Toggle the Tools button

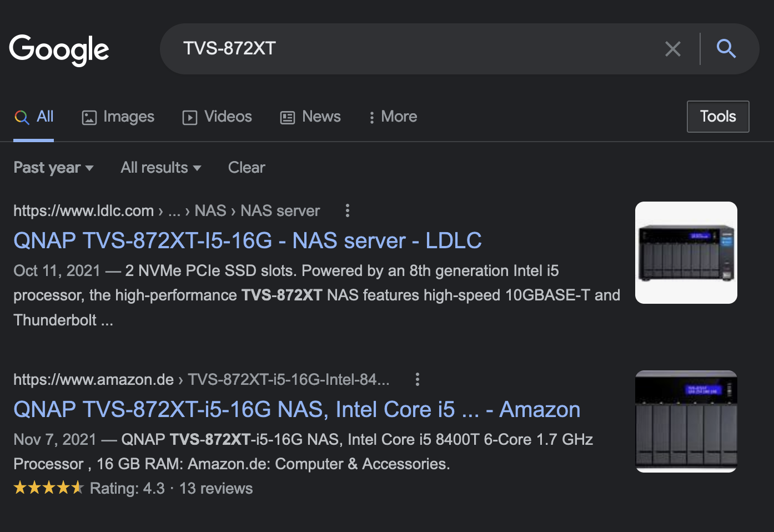(x=717, y=117)
